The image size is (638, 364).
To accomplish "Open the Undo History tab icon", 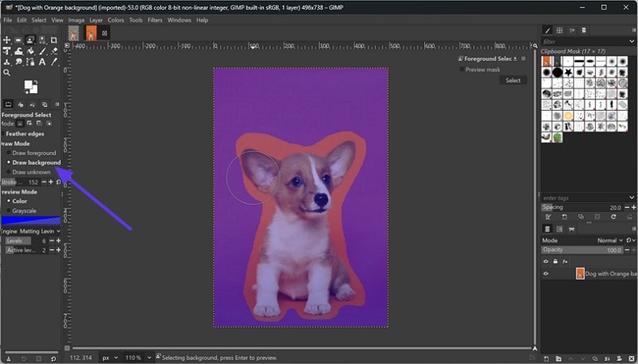I will coord(32,104).
